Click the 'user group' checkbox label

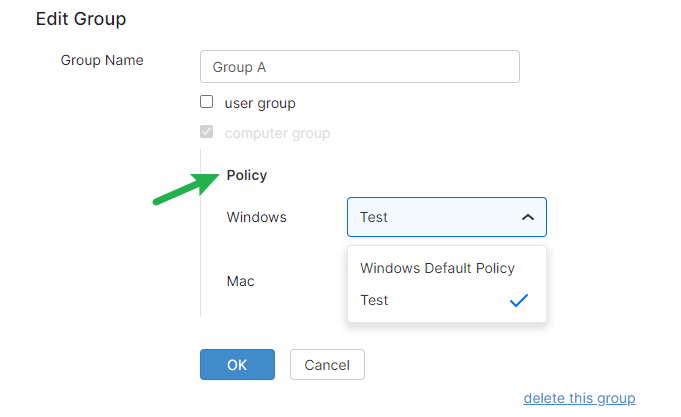pyautogui.click(x=260, y=103)
